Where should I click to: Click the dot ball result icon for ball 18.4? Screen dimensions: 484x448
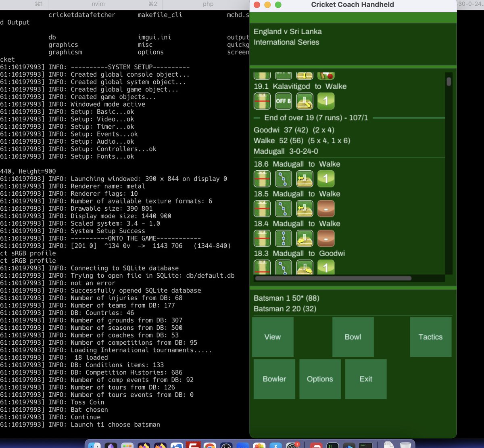point(326,239)
